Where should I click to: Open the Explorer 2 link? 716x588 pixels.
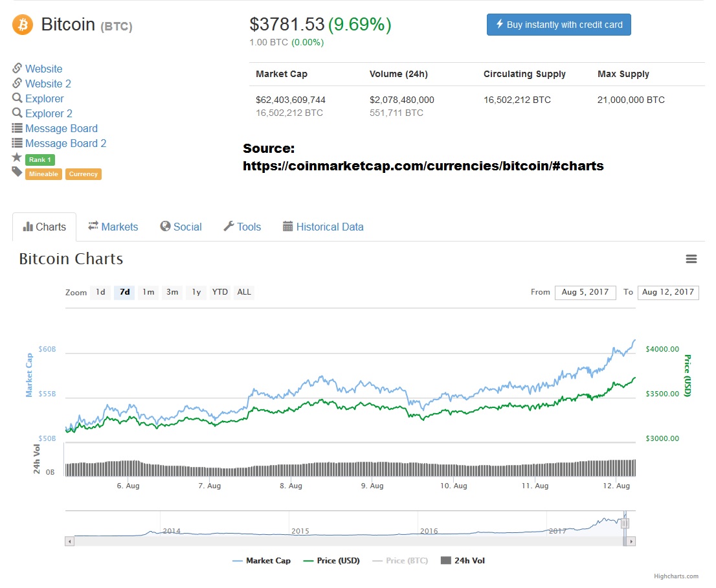coord(49,113)
